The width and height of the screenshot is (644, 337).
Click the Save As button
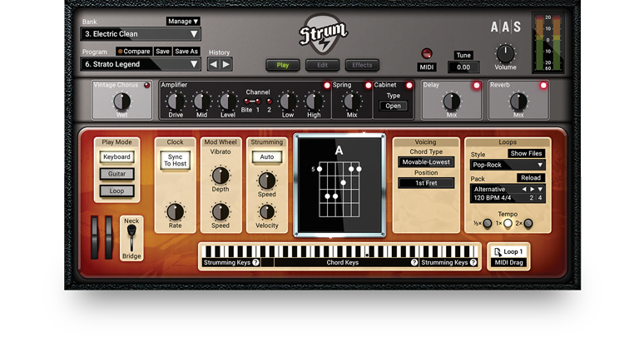(x=186, y=52)
